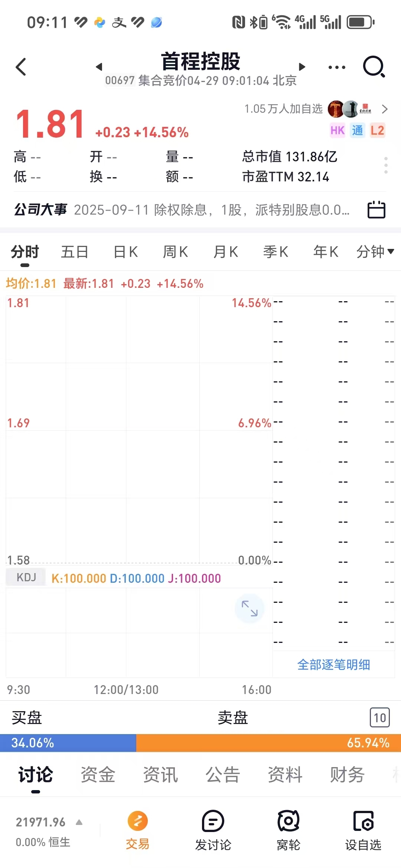Expand the watchlist followers chevron
Screen dimensions: 401x868
(385, 109)
